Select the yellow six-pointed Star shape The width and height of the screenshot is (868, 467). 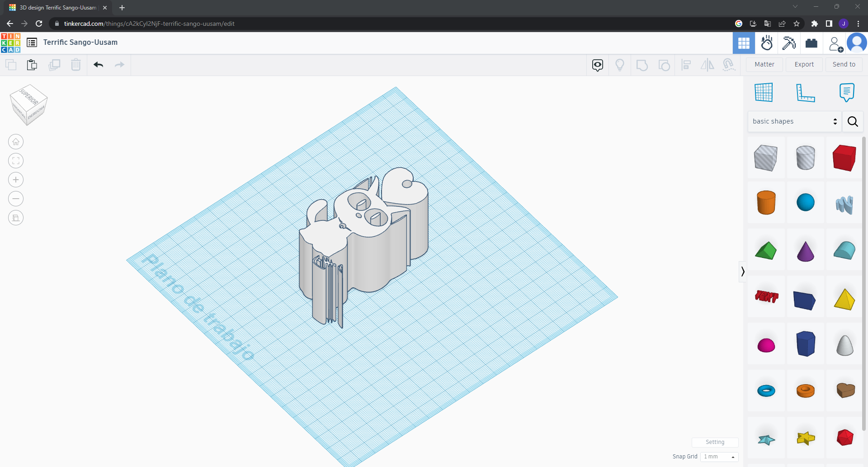click(805, 438)
